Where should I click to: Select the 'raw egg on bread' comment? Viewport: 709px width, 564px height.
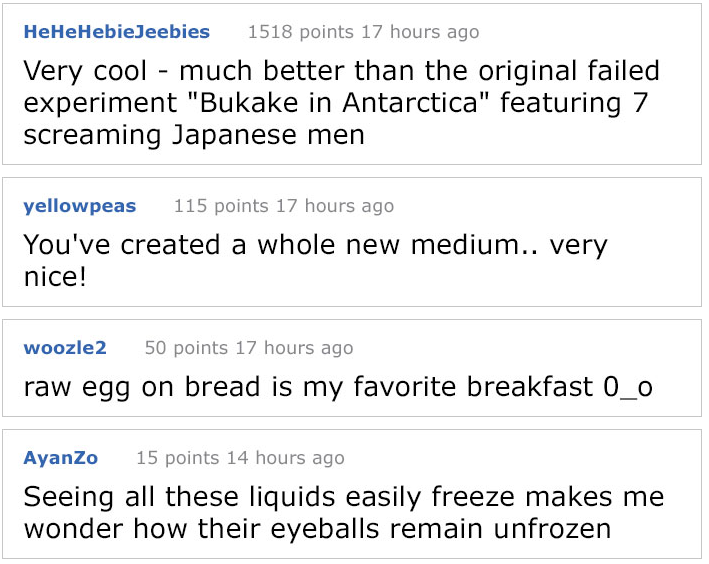[x=338, y=387]
